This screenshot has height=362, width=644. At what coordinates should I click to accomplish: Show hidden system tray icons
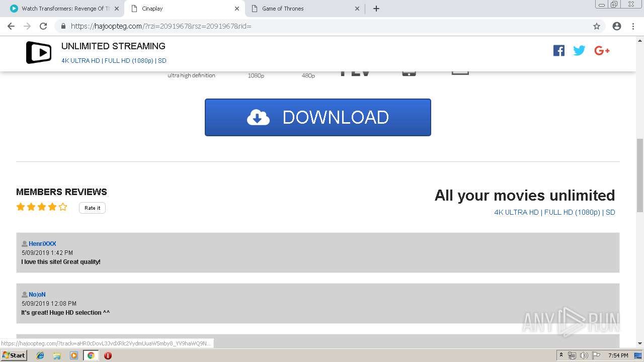(561, 355)
